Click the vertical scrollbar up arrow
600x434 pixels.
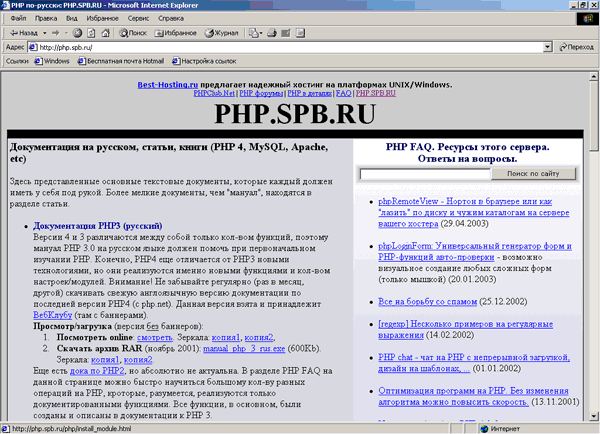(x=593, y=76)
